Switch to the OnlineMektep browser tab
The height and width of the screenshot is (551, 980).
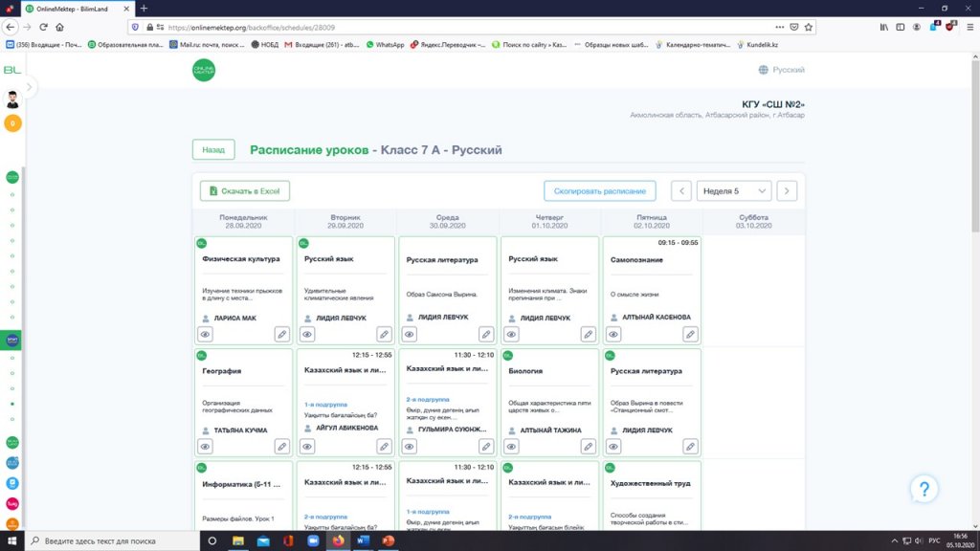coord(72,8)
